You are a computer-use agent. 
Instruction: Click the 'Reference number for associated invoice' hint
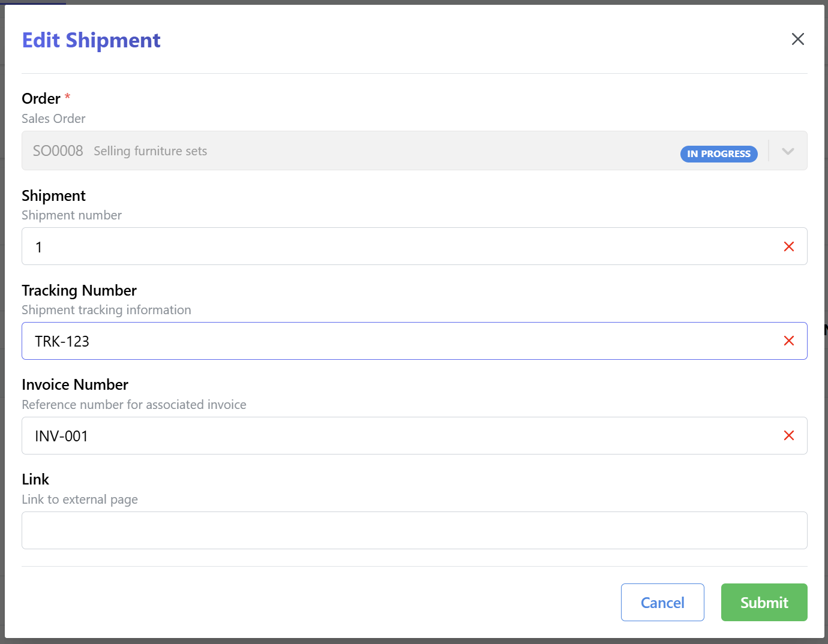134,405
